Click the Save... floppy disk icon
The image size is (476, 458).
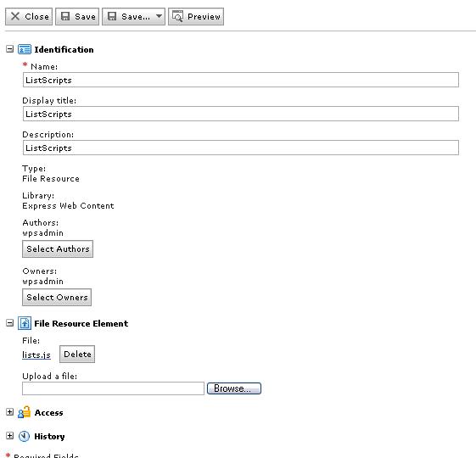(112, 16)
